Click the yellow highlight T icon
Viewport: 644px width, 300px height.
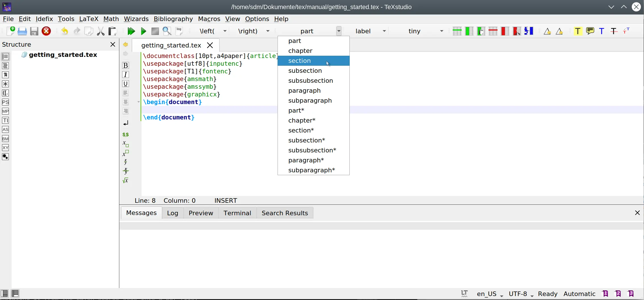[578, 31]
